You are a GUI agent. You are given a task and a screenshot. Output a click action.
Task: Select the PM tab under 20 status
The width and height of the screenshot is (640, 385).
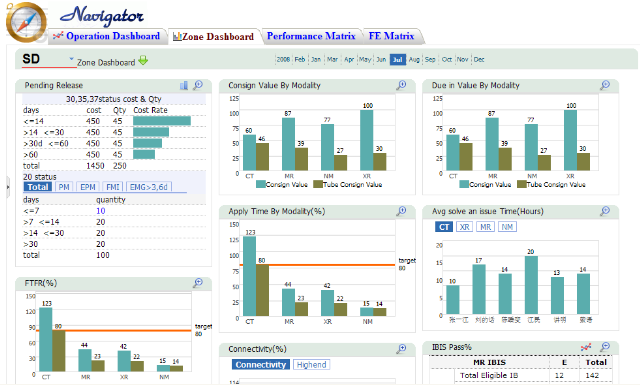coord(64,187)
